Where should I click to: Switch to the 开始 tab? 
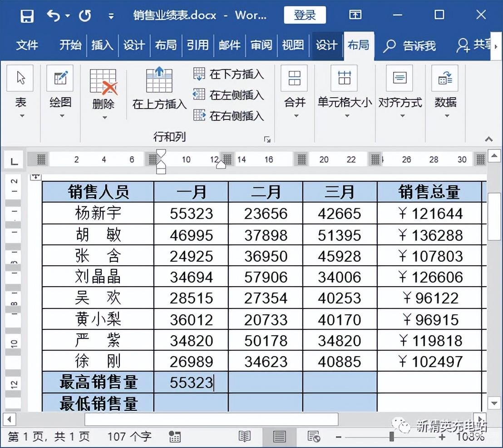click(70, 45)
